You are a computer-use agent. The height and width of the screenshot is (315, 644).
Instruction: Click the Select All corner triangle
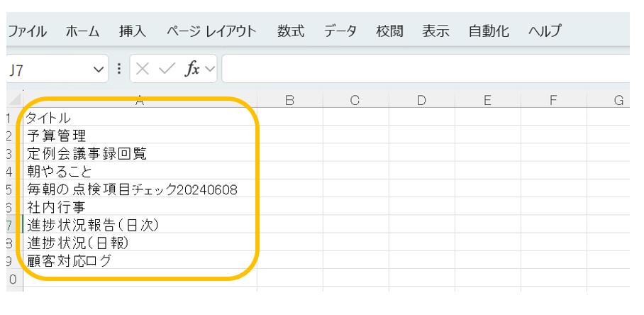[14, 101]
